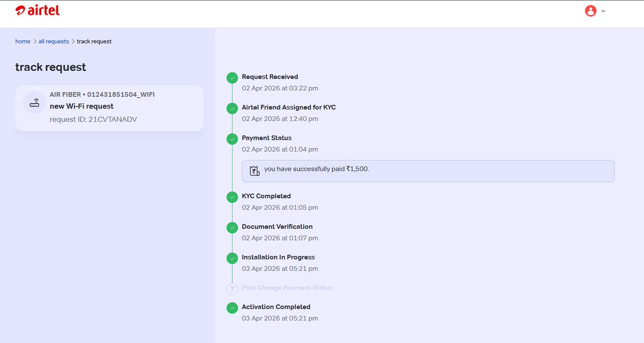Viewport: 644px width, 343px height.
Task: Click the step 7 circle marker
Action: point(232,289)
